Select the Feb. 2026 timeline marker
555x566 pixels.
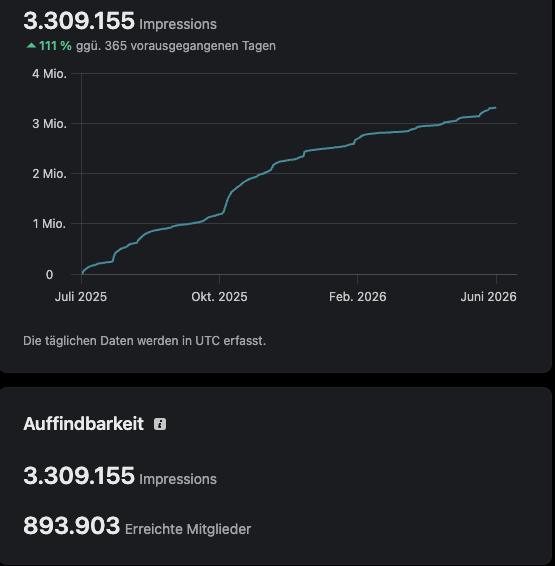coord(358,297)
